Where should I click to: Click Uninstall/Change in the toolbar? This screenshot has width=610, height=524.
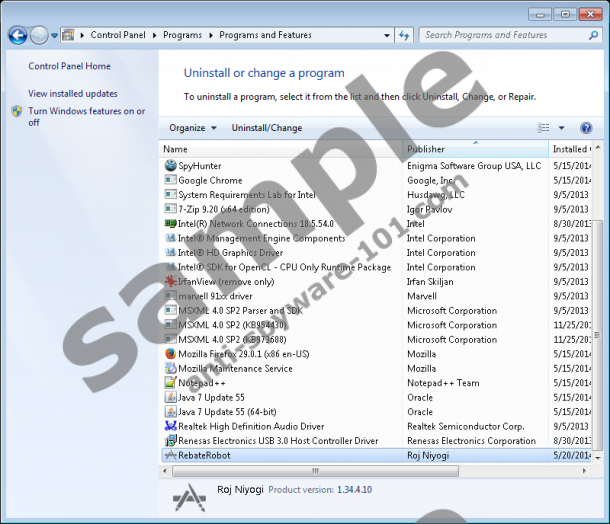pos(267,128)
